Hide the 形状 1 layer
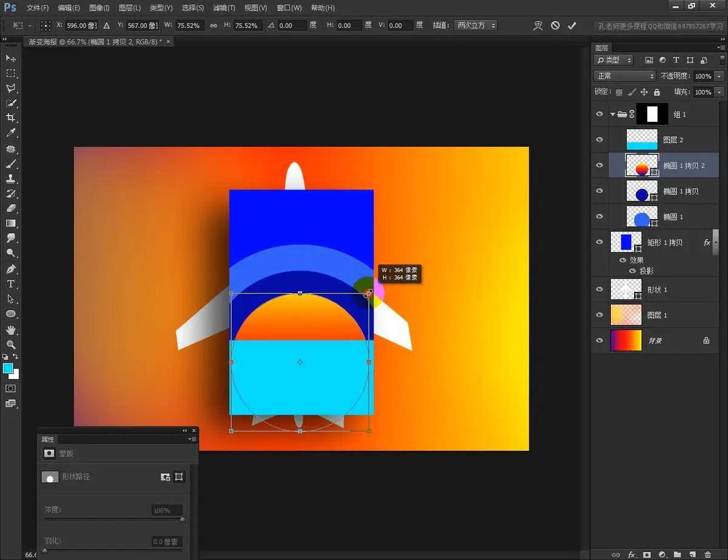728x560 pixels. point(600,289)
